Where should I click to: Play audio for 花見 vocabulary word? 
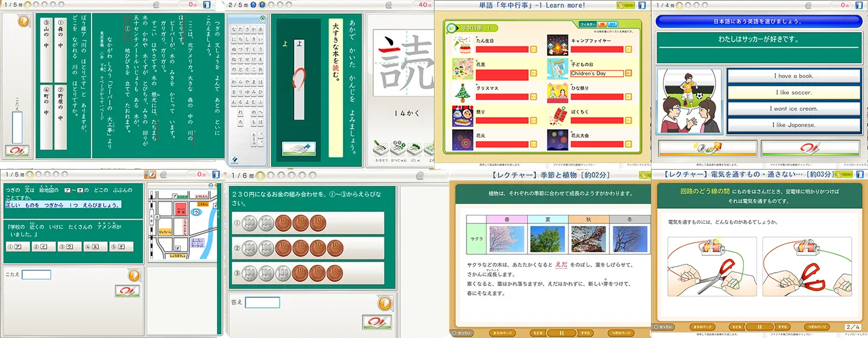(533, 73)
